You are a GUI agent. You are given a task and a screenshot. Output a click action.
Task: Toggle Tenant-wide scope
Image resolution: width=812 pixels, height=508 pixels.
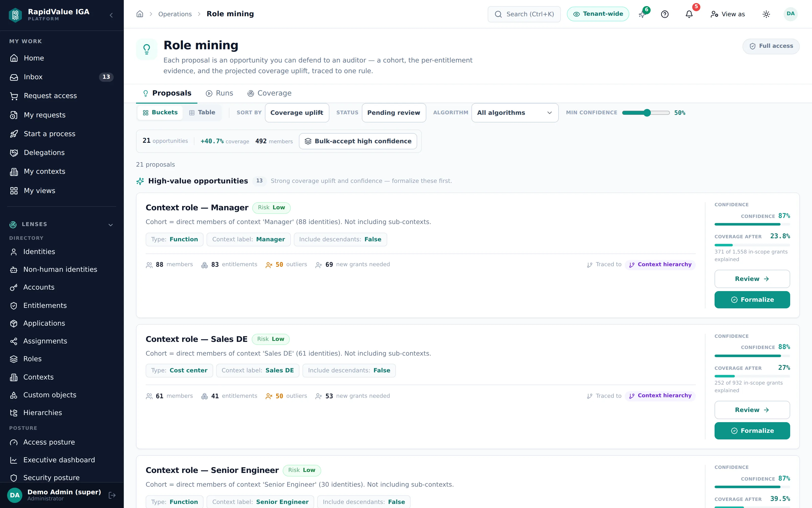point(598,14)
